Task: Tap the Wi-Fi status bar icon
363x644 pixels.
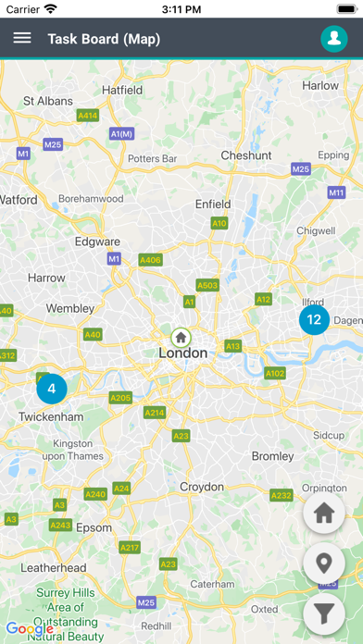Action: [51, 9]
